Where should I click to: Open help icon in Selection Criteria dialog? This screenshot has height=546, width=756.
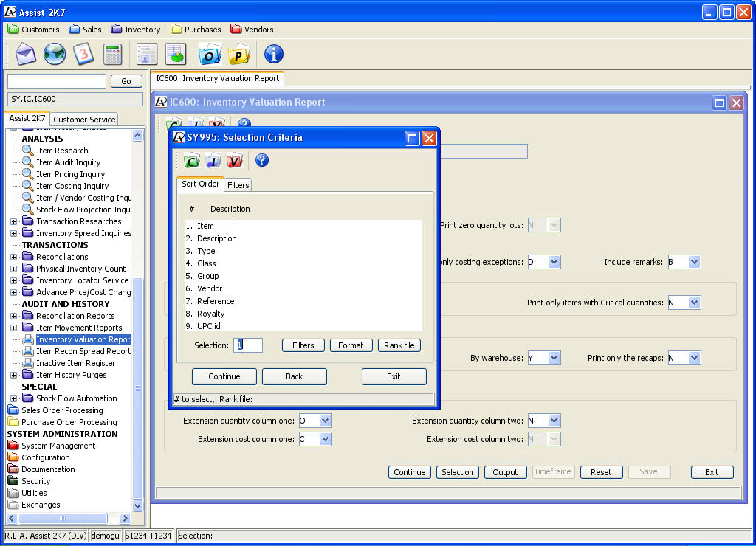click(x=262, y=160)
